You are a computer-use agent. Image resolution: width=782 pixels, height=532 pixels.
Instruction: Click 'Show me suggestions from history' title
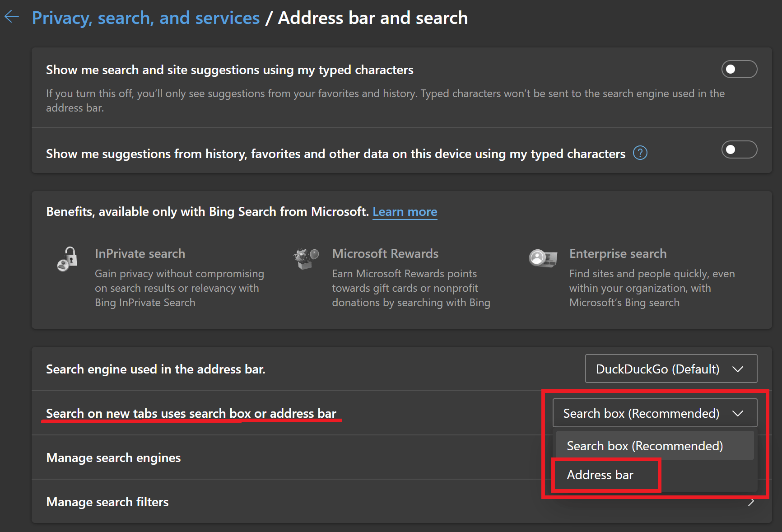pos(336,154)
